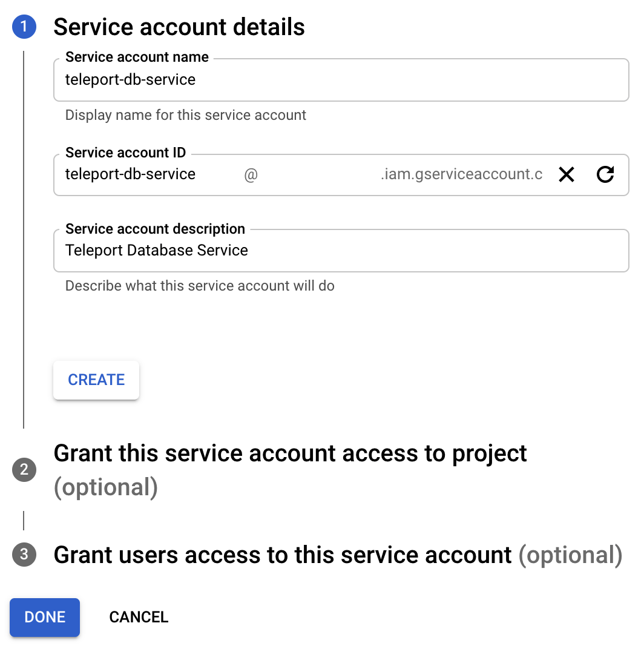
Task: Click the blue circle beside Service account details
Action: pyautogui.click(x=24, y=27)
